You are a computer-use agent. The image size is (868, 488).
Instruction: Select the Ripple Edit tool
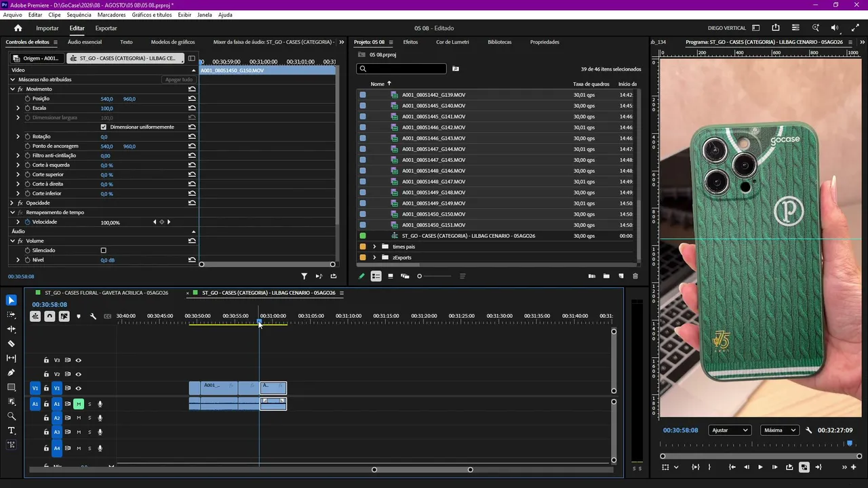coord(12,329)
